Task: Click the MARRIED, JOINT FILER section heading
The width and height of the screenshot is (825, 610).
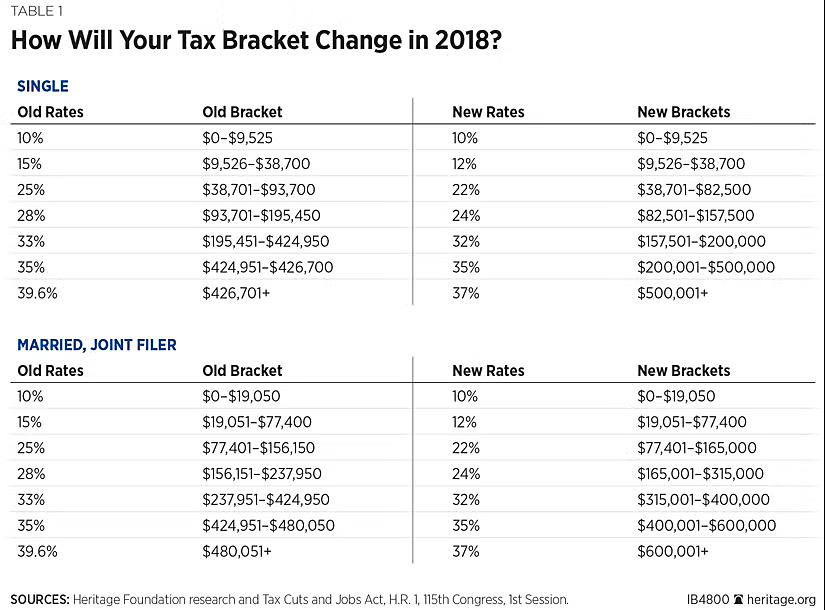Action: (97, 345)
